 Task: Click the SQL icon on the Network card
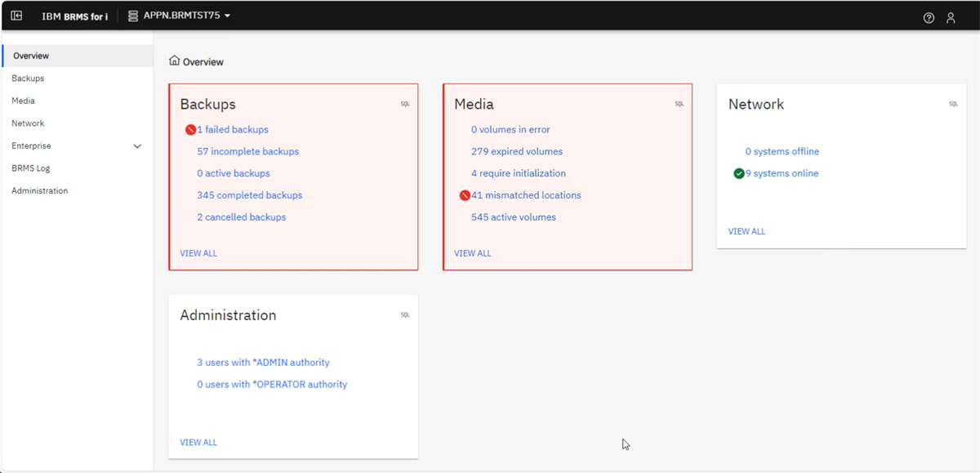pyautogui.click(x=952, y=104)
